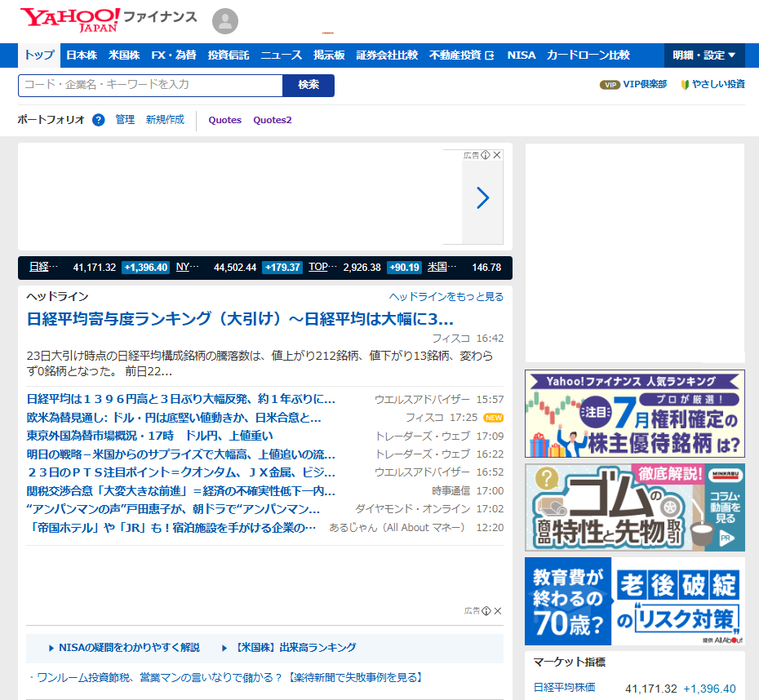This screenshot has width=759, height=700.
Task: Open the NISA menu item
Action: click(522, 55)
